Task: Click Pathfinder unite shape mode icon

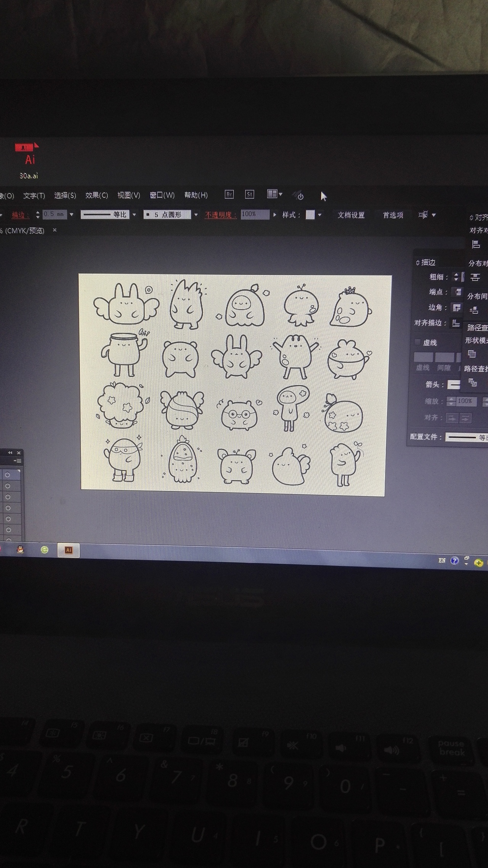Action: tap(472, 353)
